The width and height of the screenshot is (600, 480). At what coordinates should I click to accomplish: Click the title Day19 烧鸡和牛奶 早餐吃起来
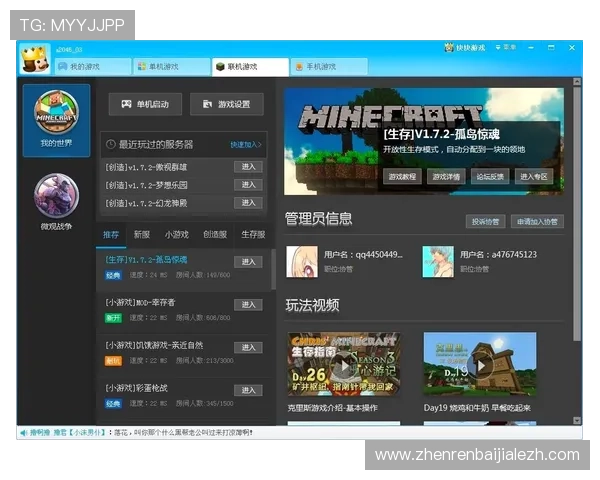[477, 408]
